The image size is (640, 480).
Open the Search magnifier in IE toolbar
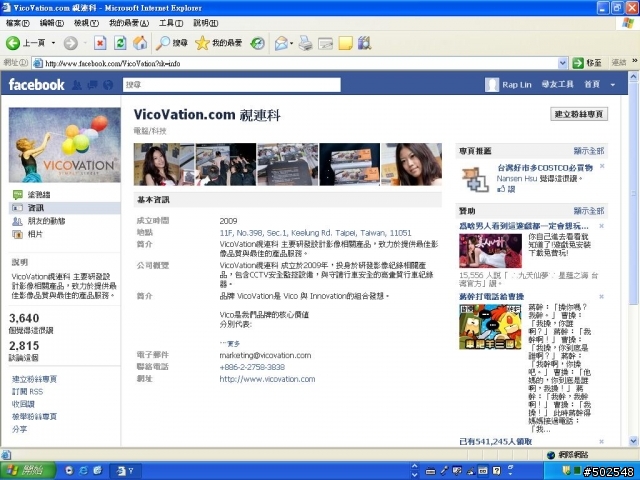coord(163,43)
